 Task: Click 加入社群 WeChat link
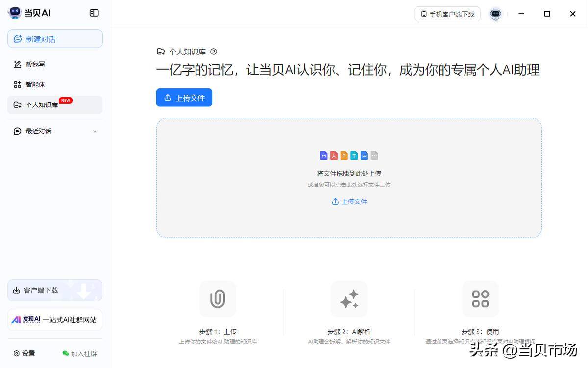(80, 353)
